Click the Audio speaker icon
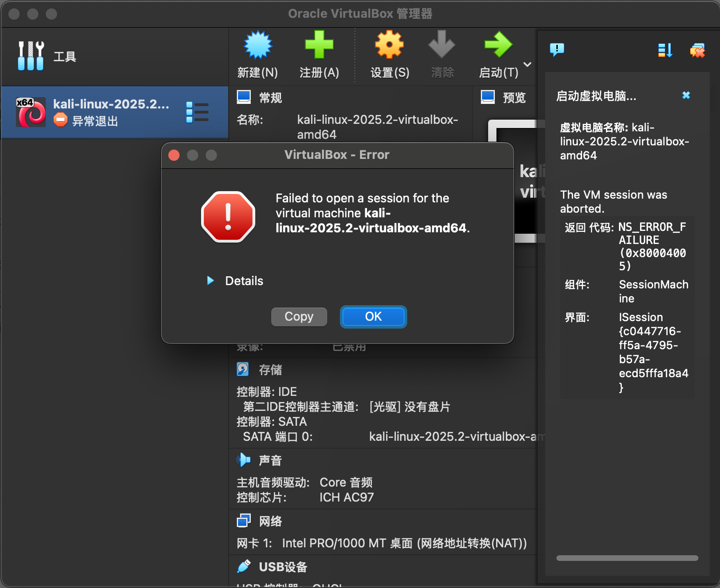 pos(243,460)
